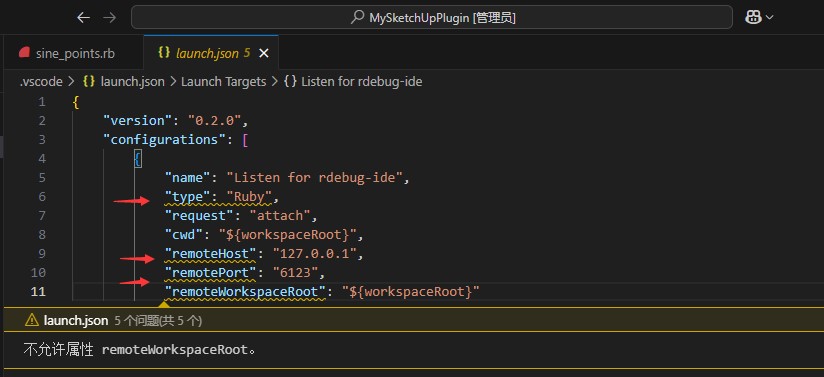Viewport: 824px width, 377px height.
Task: Click the "0.2.0" value
Action: [x=214, y=120]
